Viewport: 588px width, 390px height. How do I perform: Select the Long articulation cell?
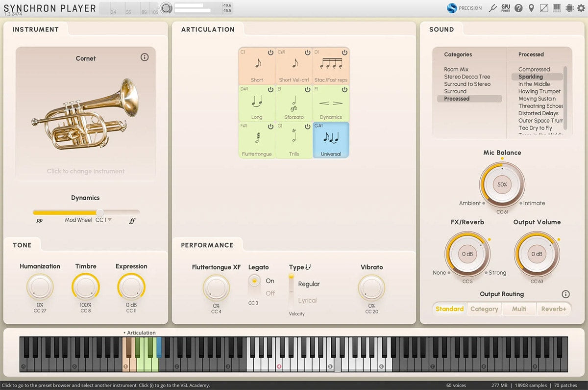(x=257, y=103)
